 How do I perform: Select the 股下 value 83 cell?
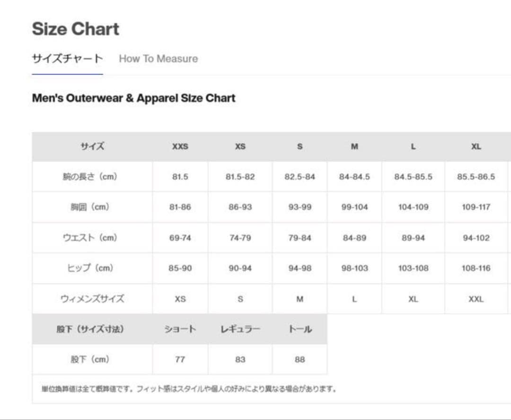pos(240,359)
